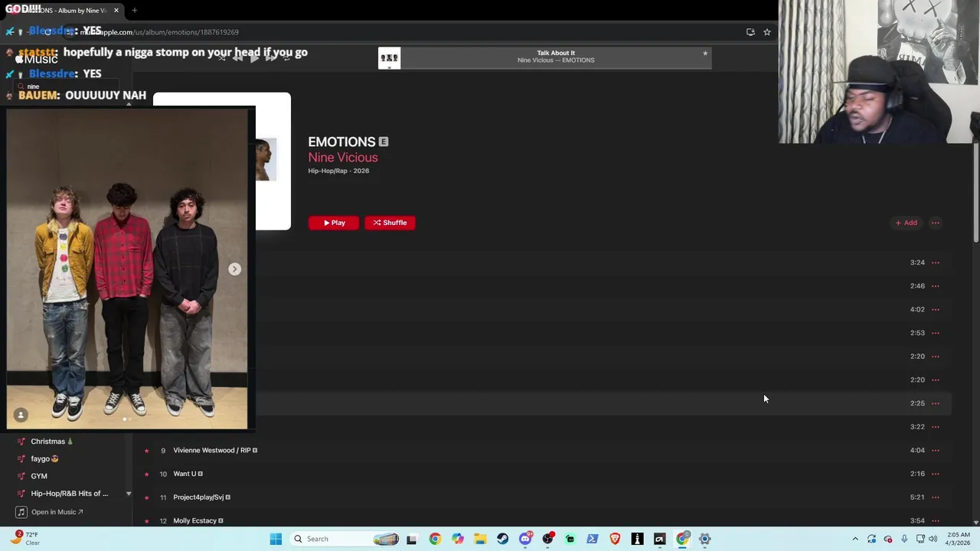The width and height of the screenshot is (980, 551).
Task: Open OBS Studio from taskbar
Action: (547, 539)
